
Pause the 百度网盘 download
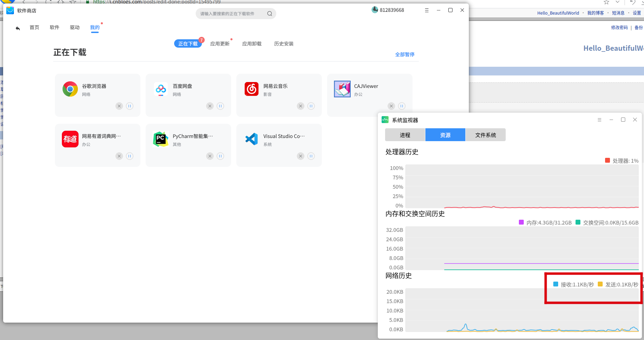(x=220, y=106)
